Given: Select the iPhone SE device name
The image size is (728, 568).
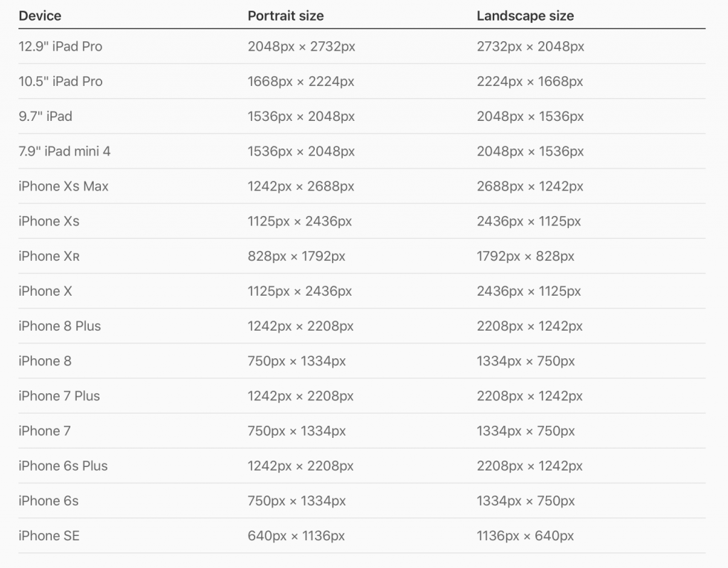Looking at the screenshot, I should click(49, 535).
